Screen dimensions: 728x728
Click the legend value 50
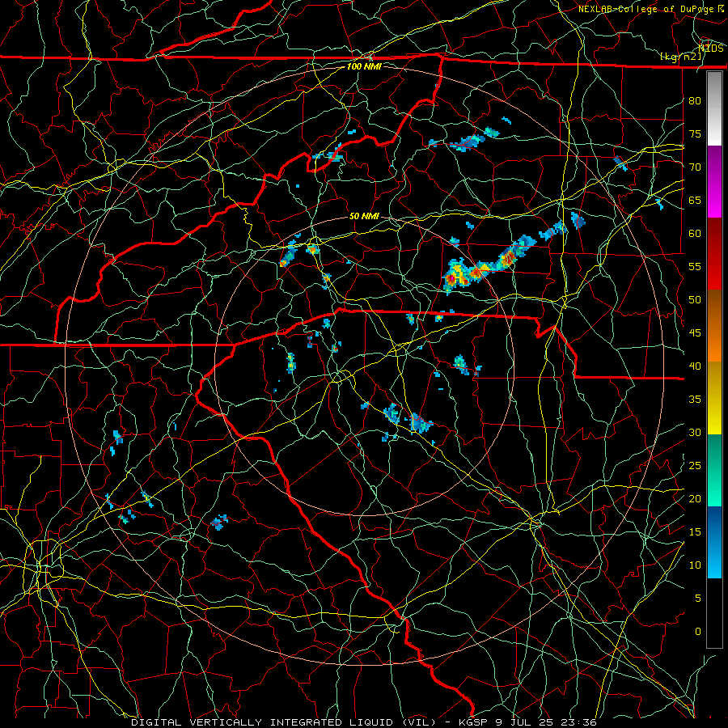tap(695, 300)
